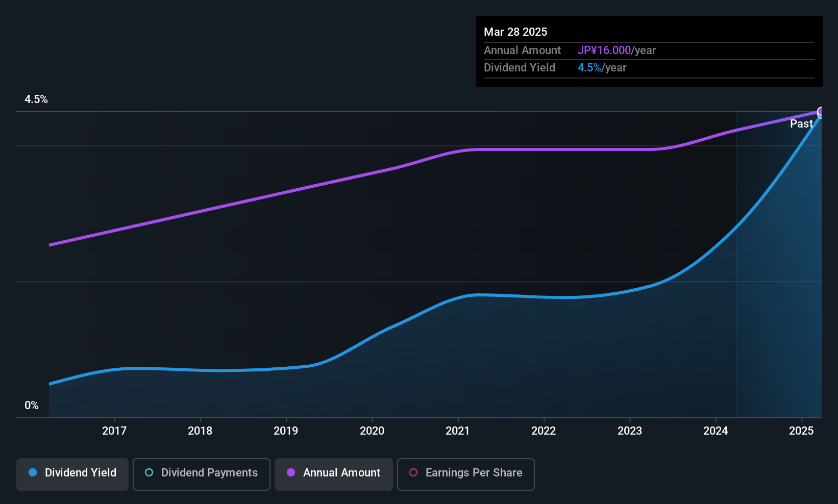
Task: Toggle the Dividend Yield legend button
Action: (72, 473)
